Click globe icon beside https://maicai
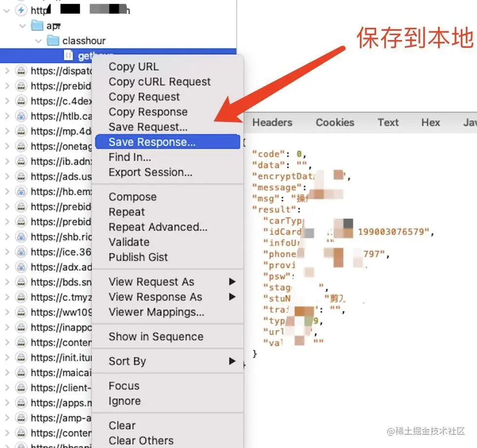This screenshot has width=477, height=448. tap(21, 372)
